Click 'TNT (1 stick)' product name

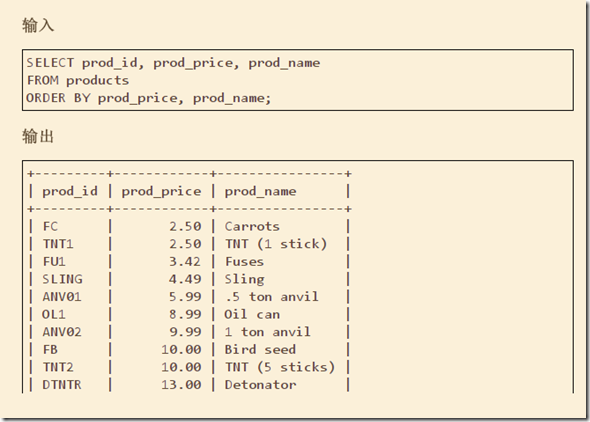(276, 244)
